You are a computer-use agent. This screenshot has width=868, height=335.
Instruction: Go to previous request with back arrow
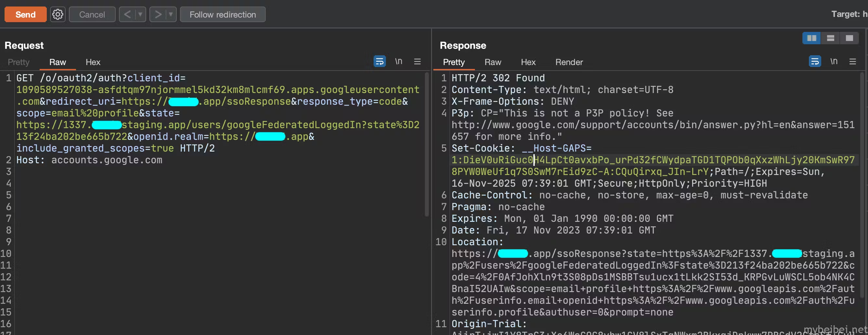[x=127, y=15]
